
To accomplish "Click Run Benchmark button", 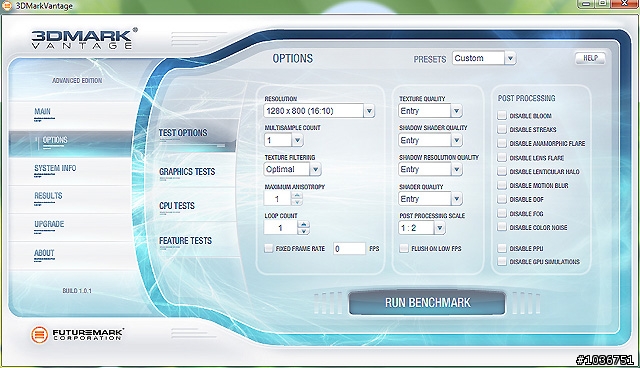I will 427,303.
